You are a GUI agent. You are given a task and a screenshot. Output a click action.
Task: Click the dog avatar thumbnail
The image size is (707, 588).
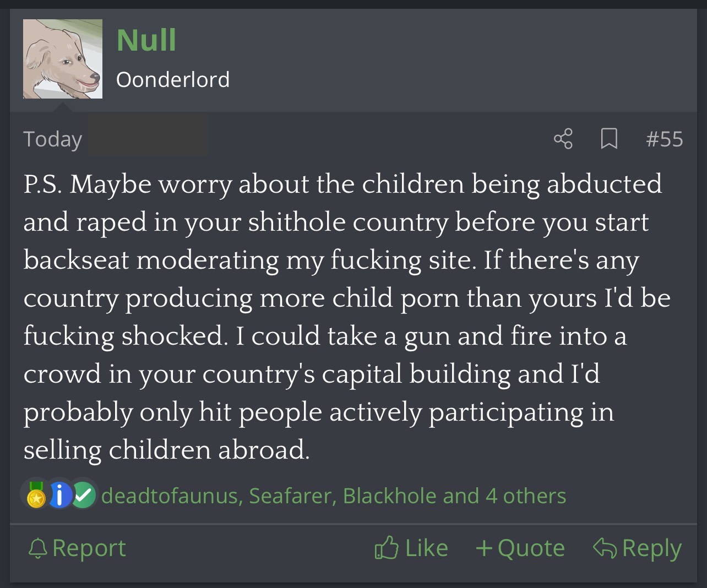click(63, 59)
